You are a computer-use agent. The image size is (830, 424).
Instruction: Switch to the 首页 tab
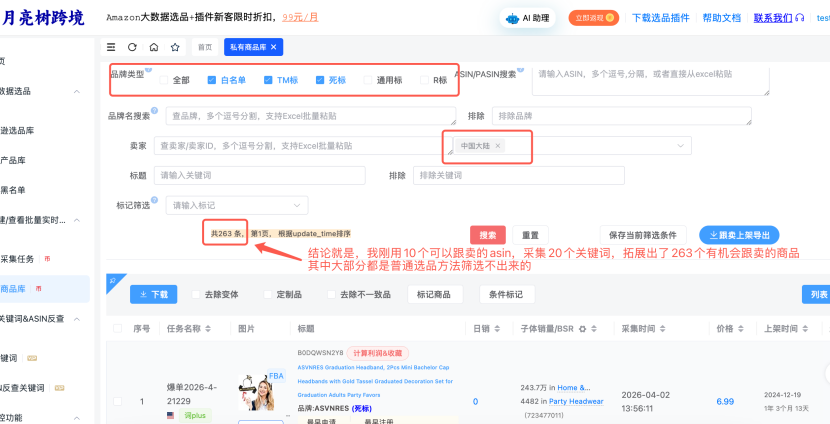(204, 47)
